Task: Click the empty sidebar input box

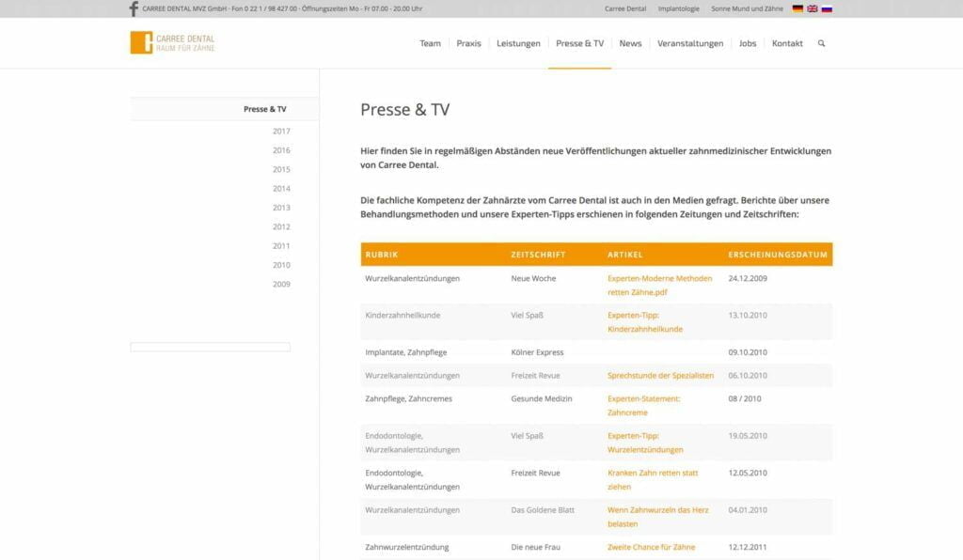Action: click(210, 347)
